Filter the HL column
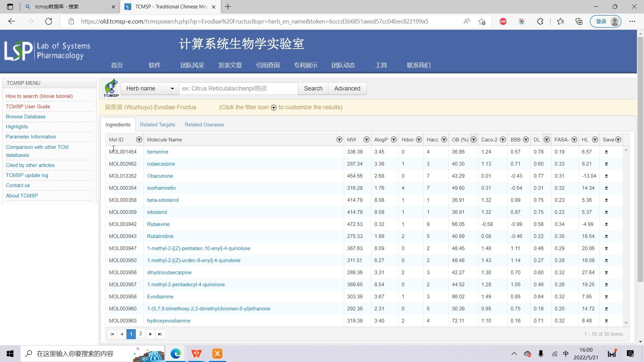The height and width of the screenshot is (362, 644). (x=595, y=140)
